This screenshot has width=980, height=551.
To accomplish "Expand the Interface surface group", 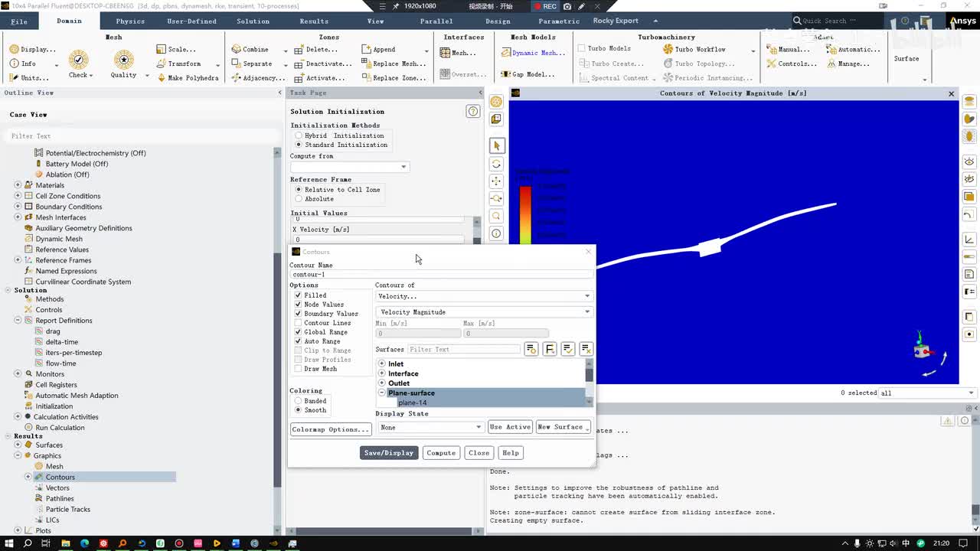I will point(382,373).
